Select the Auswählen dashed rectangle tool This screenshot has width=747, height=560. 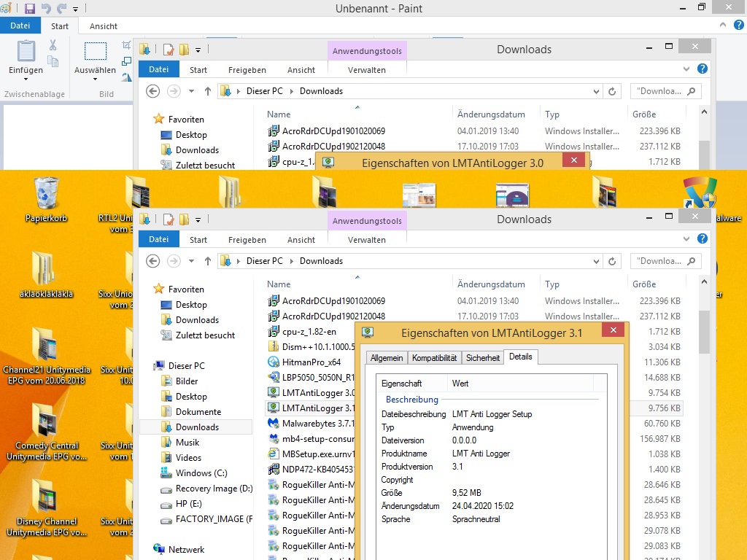point(96,51)
